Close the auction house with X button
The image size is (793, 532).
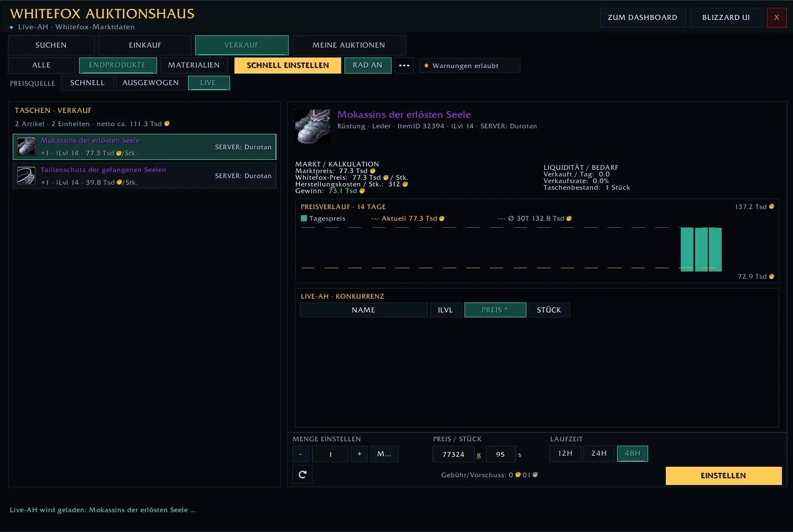point(776,18)
